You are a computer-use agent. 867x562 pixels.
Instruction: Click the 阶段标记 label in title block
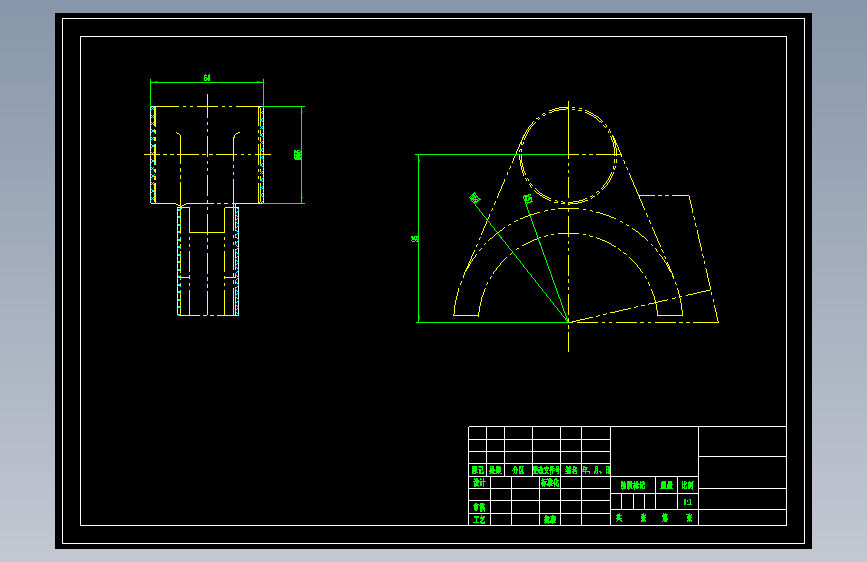pos(633,485)
